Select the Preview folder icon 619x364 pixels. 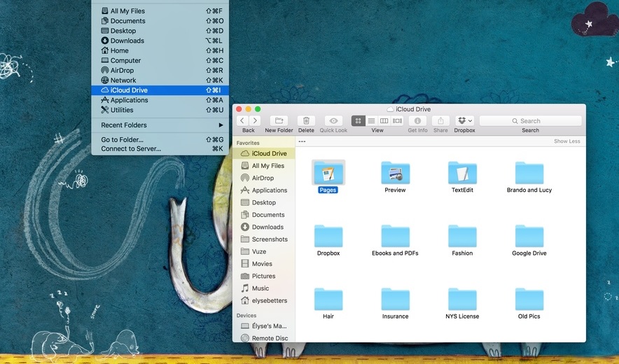[395, 172]
